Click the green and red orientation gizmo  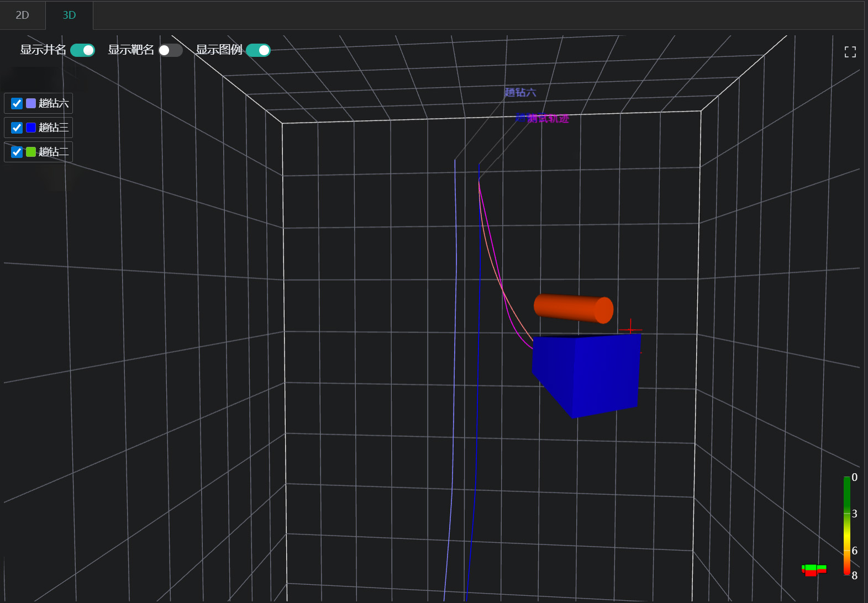tap(814, 569)
